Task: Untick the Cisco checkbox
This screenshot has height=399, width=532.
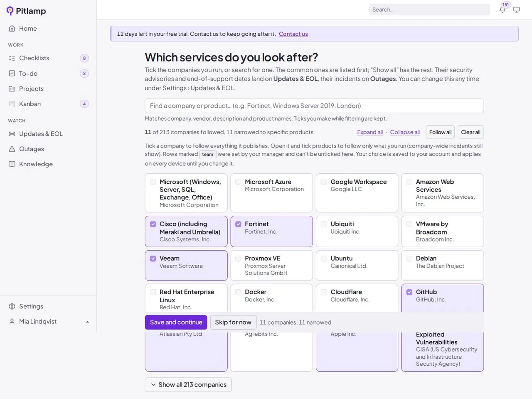Action: click(153, 224)
